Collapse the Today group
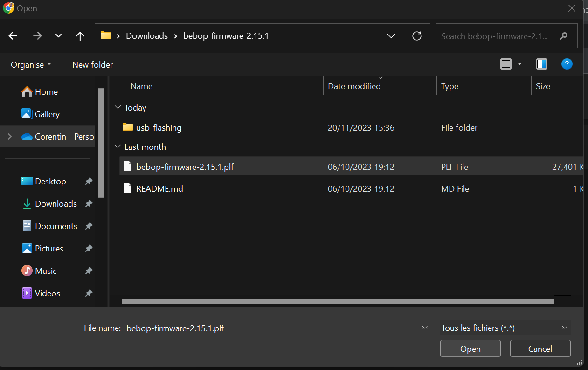 pyautogui.click(x=118, y=107)
